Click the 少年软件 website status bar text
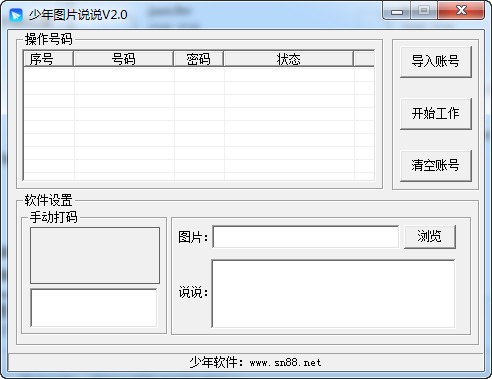Image resolution: width=492 pixels, height=379 pixels. point(255,362)
